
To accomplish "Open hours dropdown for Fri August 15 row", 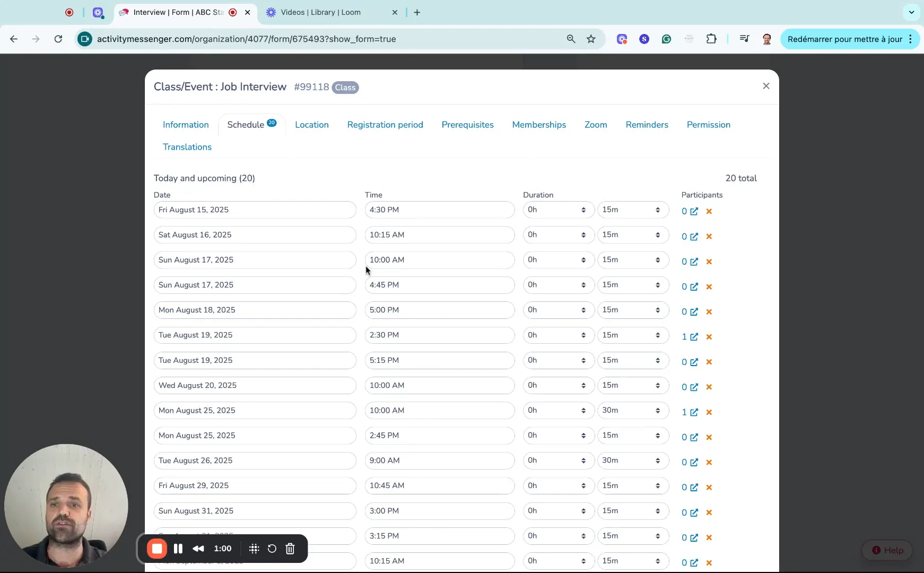I will click(x=559, y=210).
